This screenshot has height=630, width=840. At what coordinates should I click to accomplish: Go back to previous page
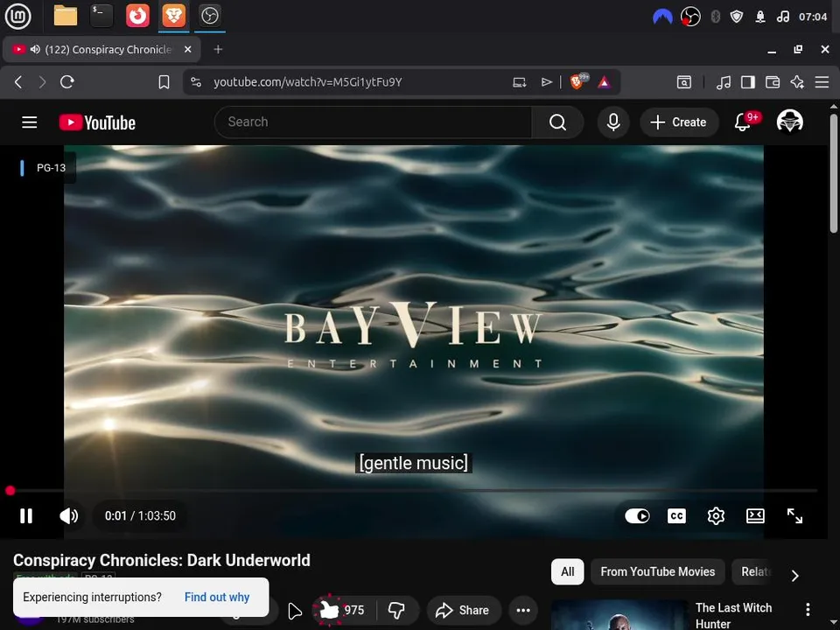point(18,82)
